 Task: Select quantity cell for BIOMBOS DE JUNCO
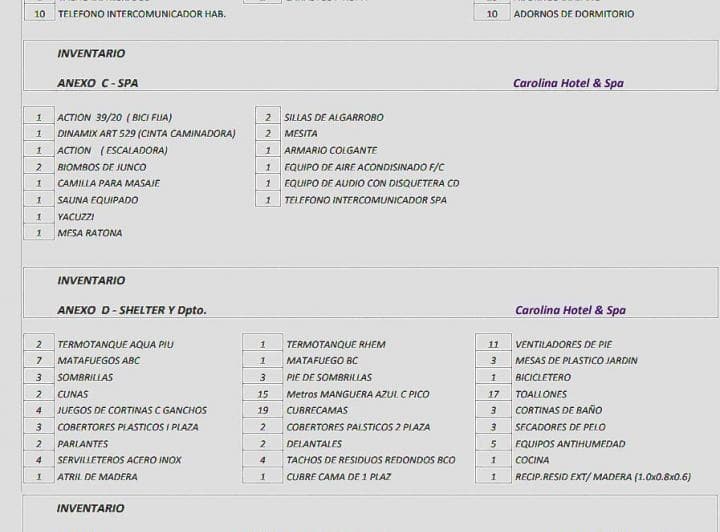tap(38, 167)
